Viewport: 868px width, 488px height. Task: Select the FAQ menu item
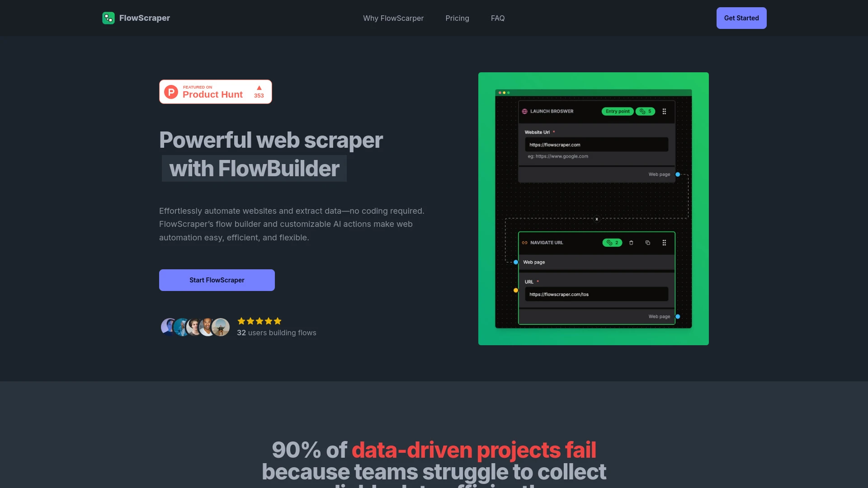pos(497,18)
